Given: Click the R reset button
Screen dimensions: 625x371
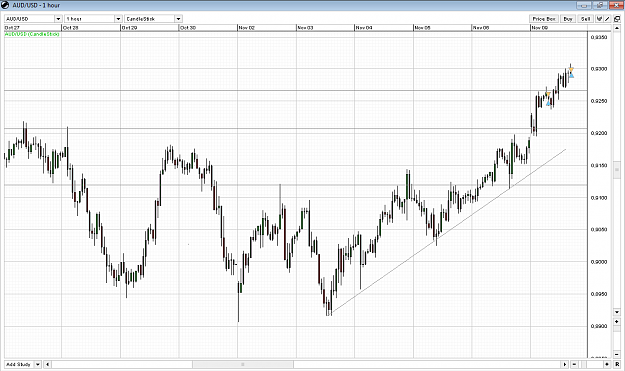Looking at the screenshot, I should pyautogui.click(x=617, y=364).
